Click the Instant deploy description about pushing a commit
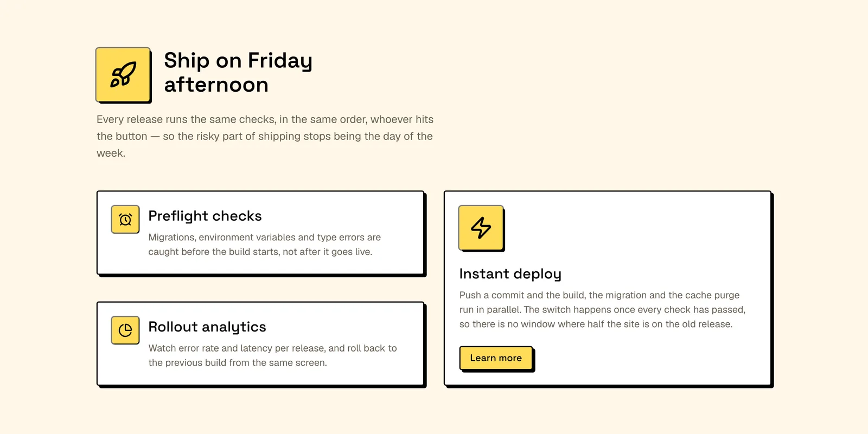This screenshot has width=868, height=434. [602, 310]
